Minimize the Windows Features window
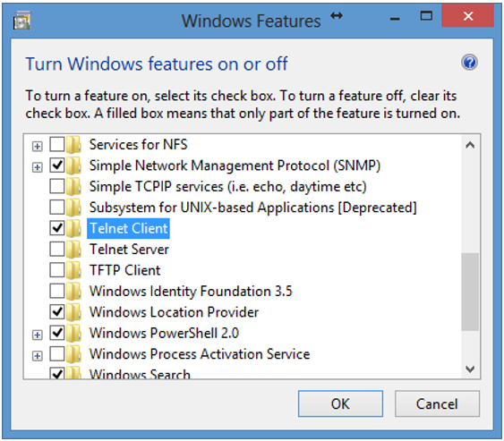 click(395, 19)
